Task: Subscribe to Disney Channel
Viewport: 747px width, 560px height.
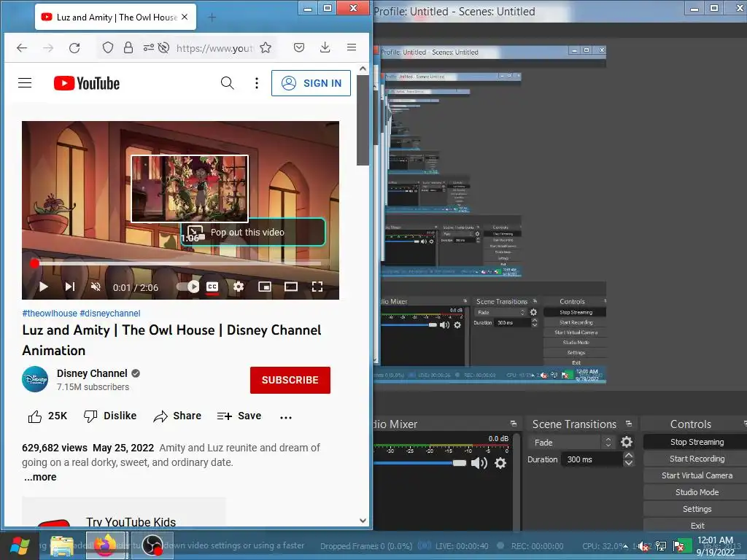Action: [x=290, y=380]
